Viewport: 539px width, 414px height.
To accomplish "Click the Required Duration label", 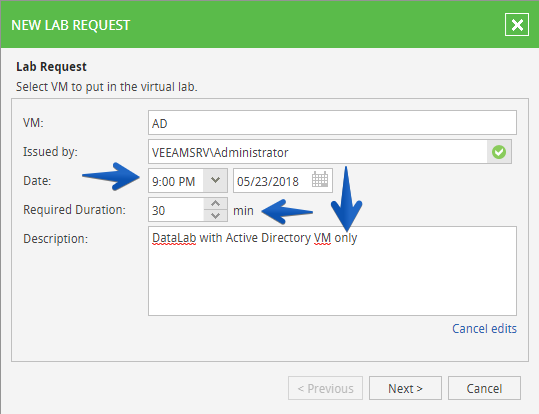I will (74, 210).
